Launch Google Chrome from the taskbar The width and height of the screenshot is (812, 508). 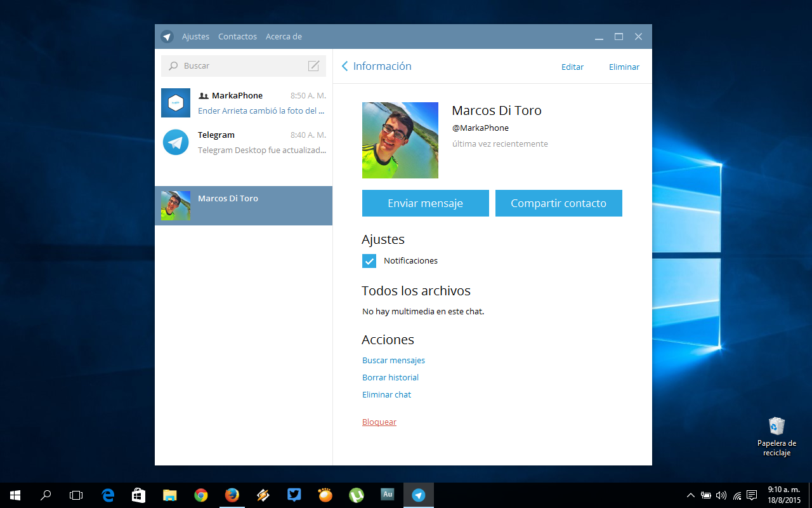pyautogui.click(x=201, y=495)
